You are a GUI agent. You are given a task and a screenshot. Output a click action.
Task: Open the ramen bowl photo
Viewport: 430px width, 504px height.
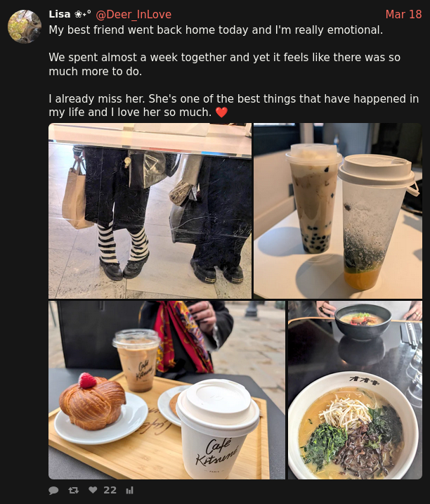[355, 390]
